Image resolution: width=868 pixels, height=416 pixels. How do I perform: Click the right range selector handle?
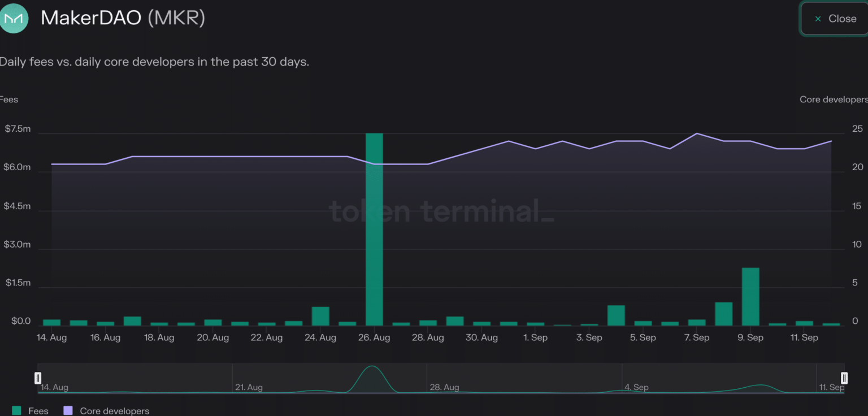point(844,378)
